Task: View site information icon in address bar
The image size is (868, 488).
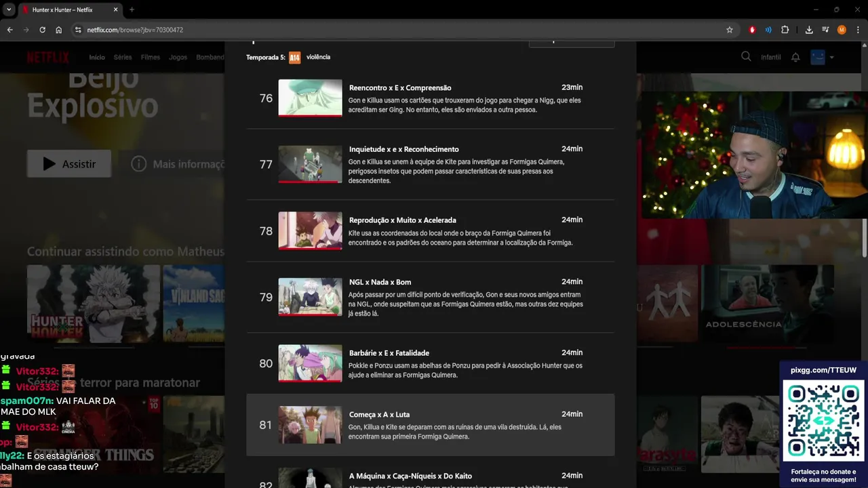Action: (78, 30)
